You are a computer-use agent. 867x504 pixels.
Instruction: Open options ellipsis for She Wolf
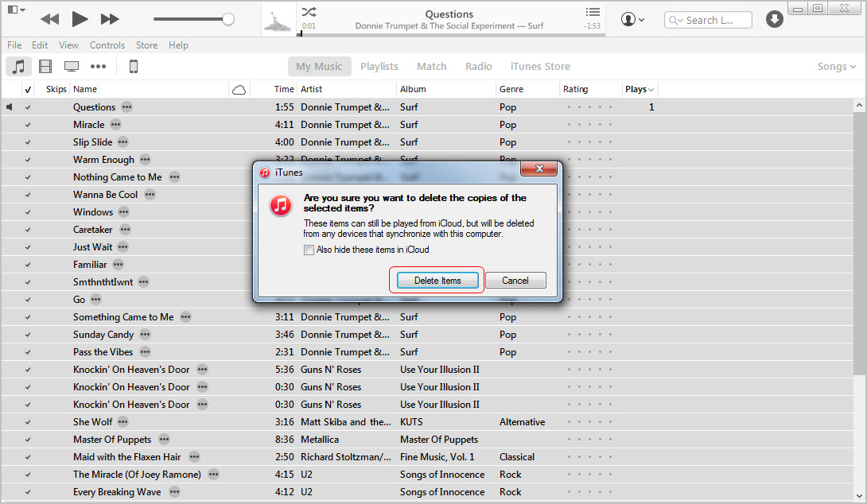pos(122,422)
